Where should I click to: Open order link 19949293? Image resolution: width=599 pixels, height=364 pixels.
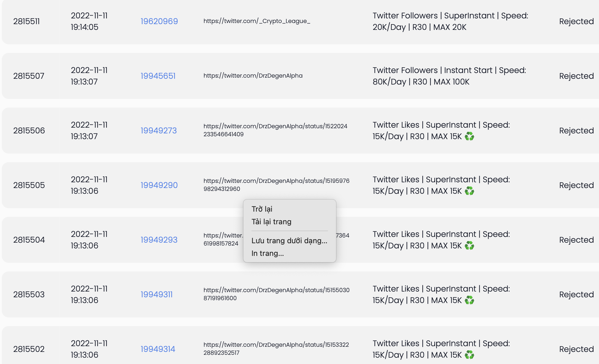pos(159,240)
